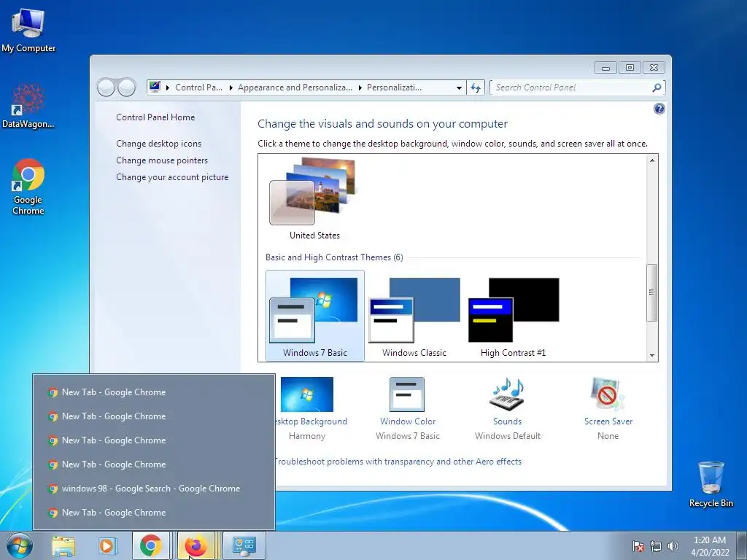Open Change mouse pointers link
The width and height of the screenshot is (747, 560).
tap(162, 160)
